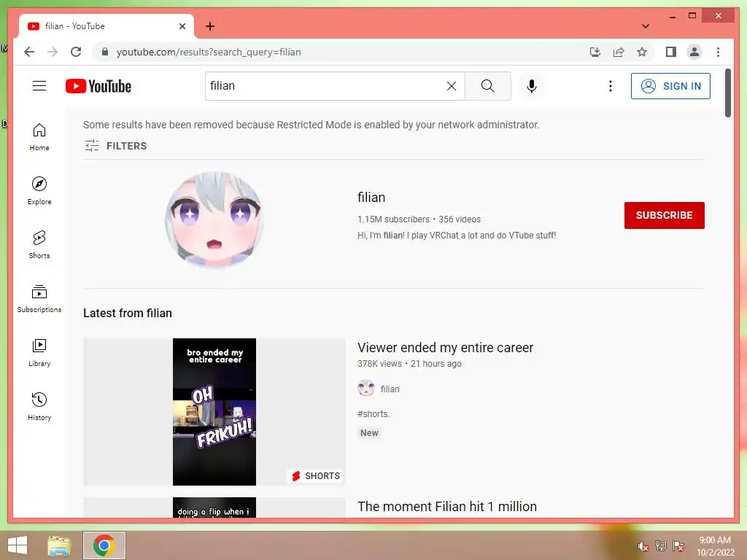Click the muted volume tray icon
The image size is (747, 560).
click(643, 546)
